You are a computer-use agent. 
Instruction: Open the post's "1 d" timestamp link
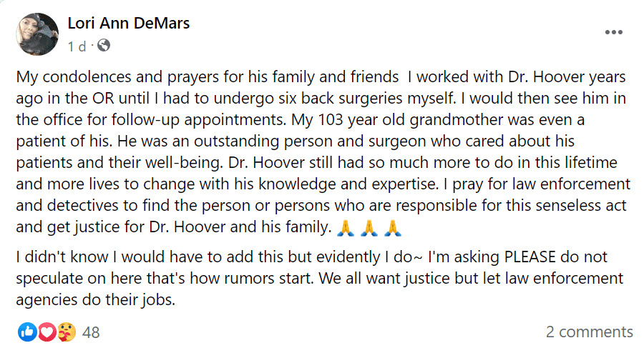tap(77, 46)
